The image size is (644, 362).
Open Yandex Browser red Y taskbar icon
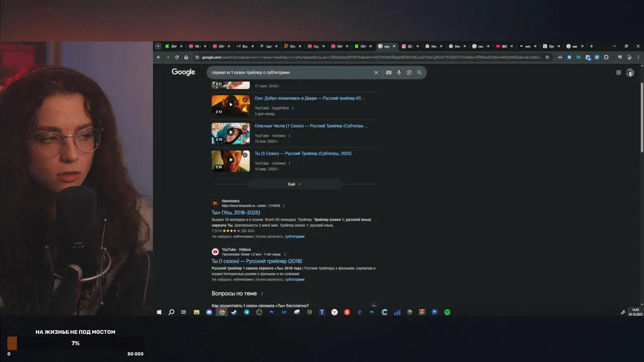pos(335,312)
